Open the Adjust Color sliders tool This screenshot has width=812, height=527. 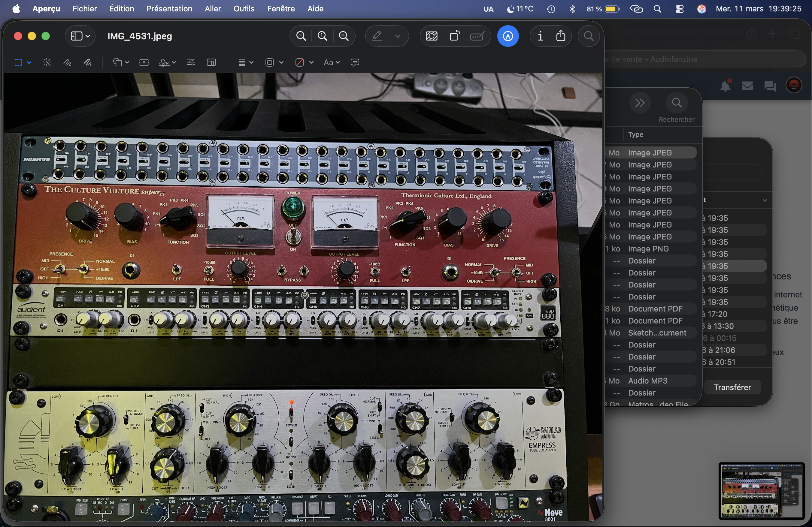coord(191,62)
